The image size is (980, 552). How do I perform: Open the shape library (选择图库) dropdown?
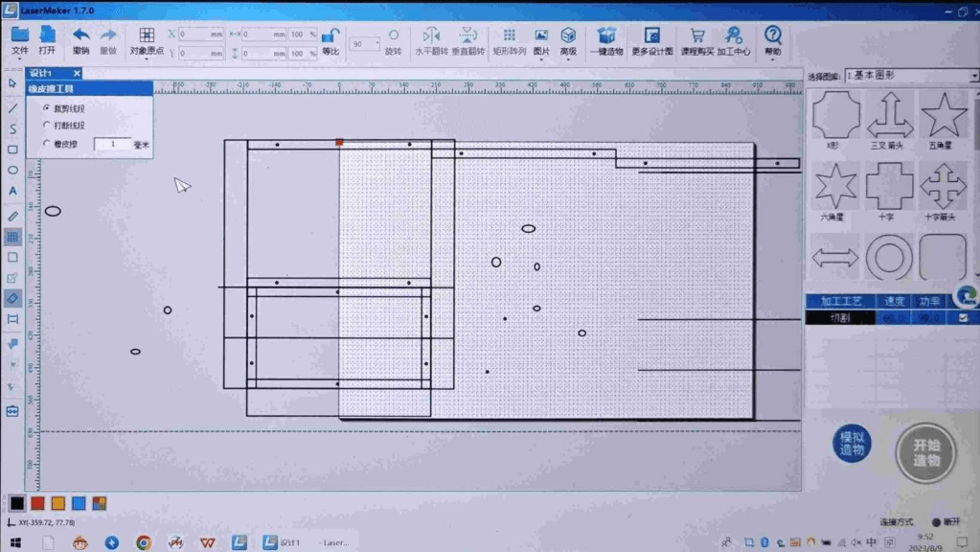pyautogui.click(x=905, y=75)
